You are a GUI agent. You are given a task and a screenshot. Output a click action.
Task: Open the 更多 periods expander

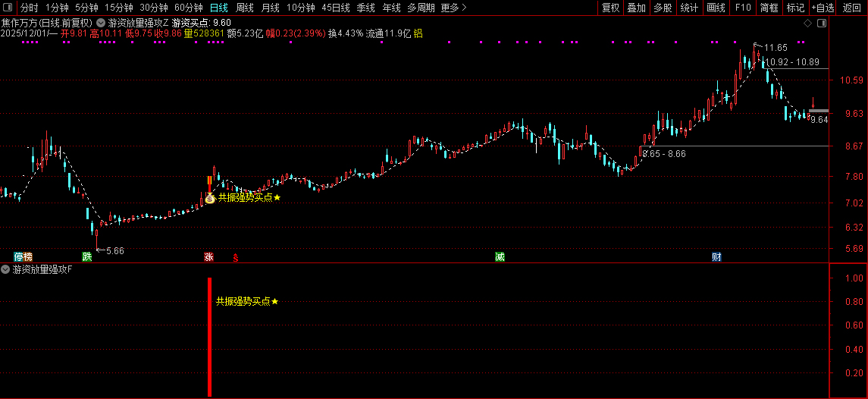point(454,8)
